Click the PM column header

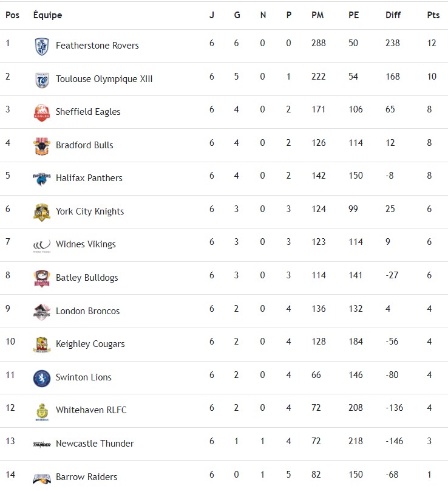pos(317,15)
